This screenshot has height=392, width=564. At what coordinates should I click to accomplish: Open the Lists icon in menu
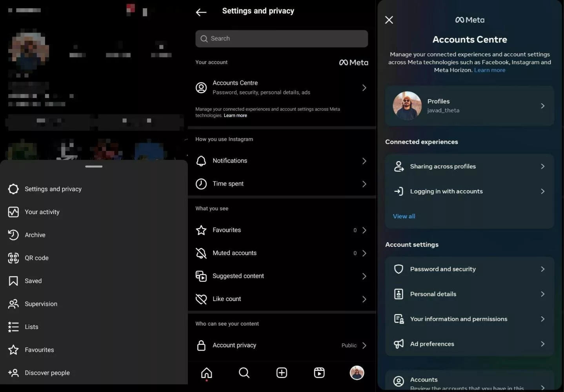pos(13,327)
